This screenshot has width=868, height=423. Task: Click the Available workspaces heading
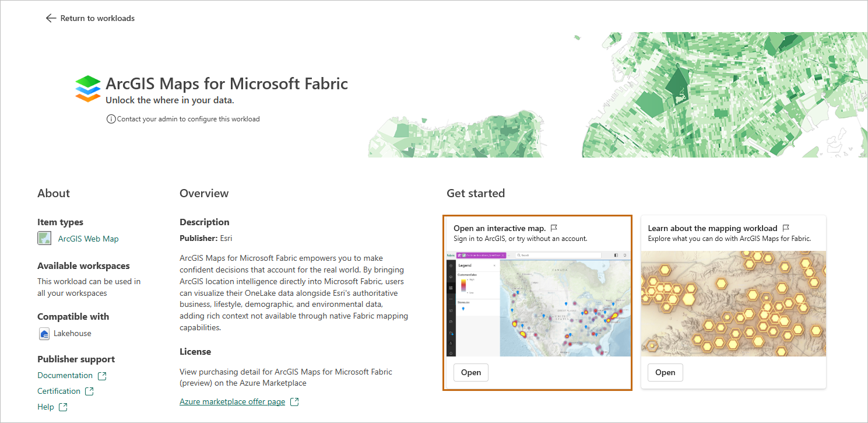pos(83,266)
